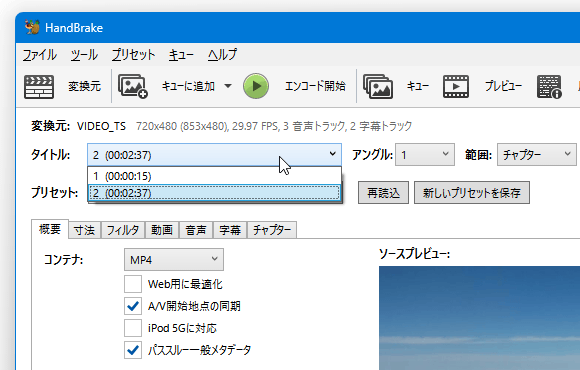Switch to the 概要 tab

coord(50,229)
